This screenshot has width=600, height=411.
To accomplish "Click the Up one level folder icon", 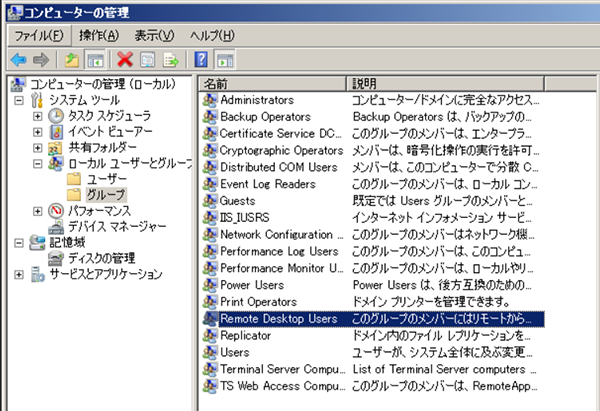I will (72, 60).
